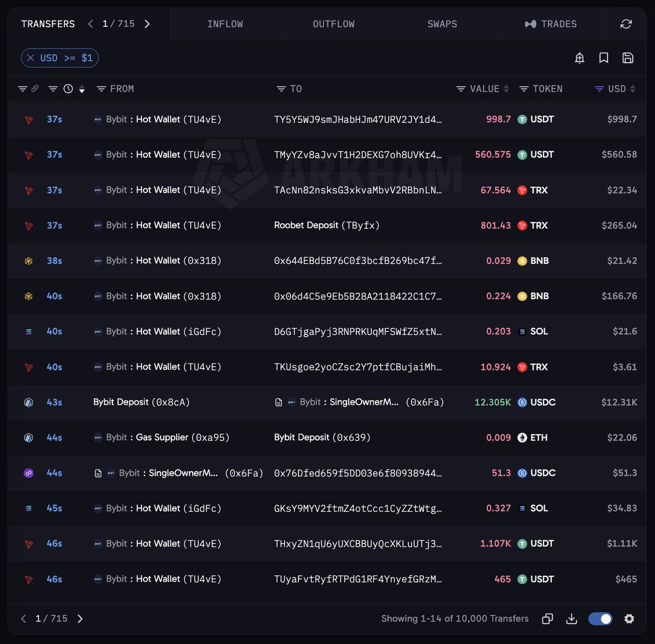Sort by VALUE column arrows
This screenshot has height=644, width=655.
point(507,89)
